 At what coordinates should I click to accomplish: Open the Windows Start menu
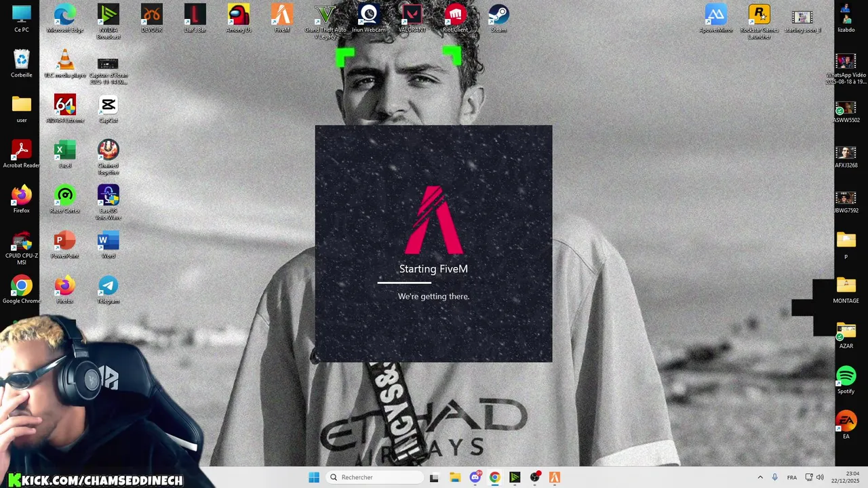tap(314, 477)
